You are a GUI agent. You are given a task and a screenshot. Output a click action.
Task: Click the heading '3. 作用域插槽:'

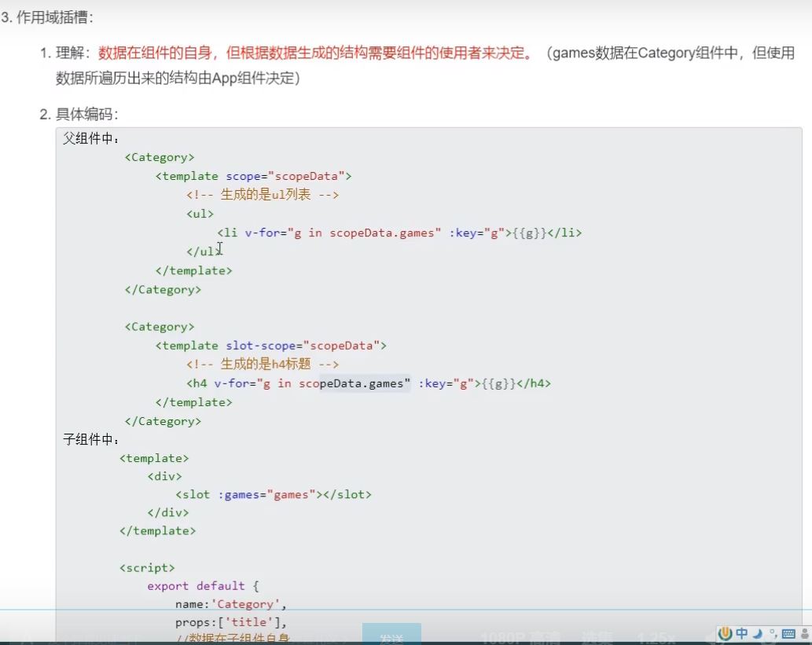47,17
